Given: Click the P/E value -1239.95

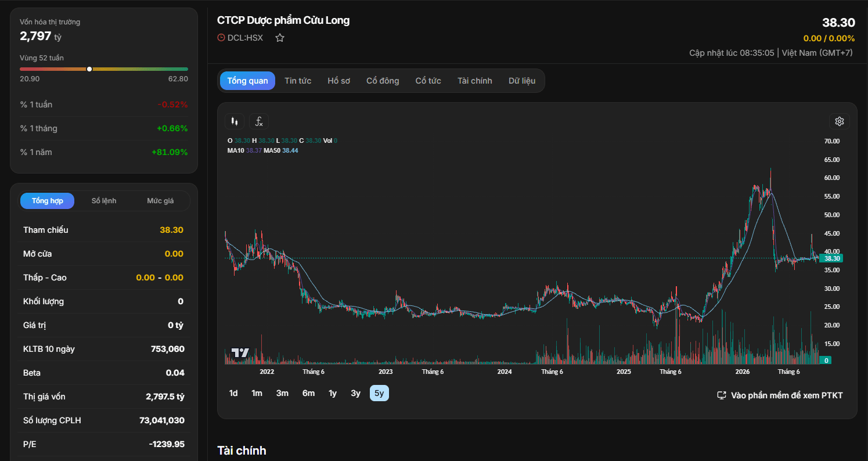Looking at the screenshot, I should pyautogui.click(x=167, y=444).
